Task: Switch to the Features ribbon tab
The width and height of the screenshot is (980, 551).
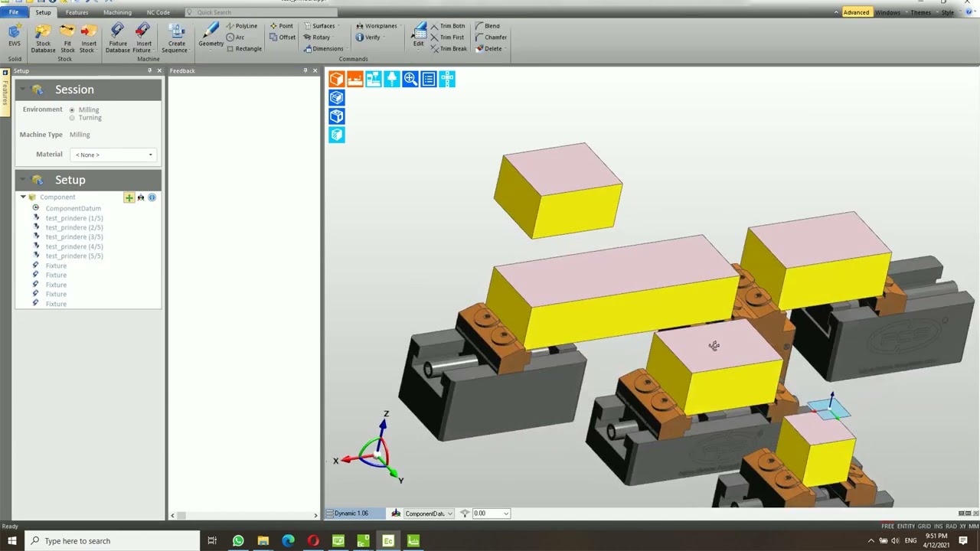Action: coord(77,12)
